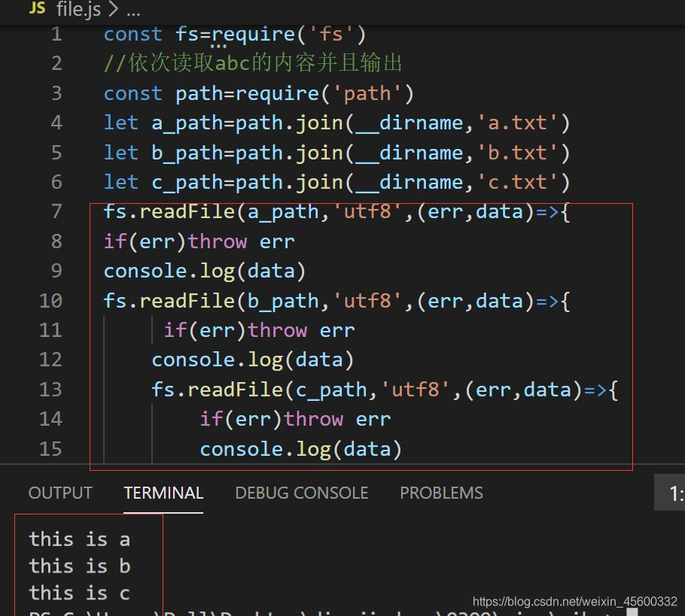Click const path=require('path') line
The width and height of the screenshot is (685, 616).
point(259,94)
